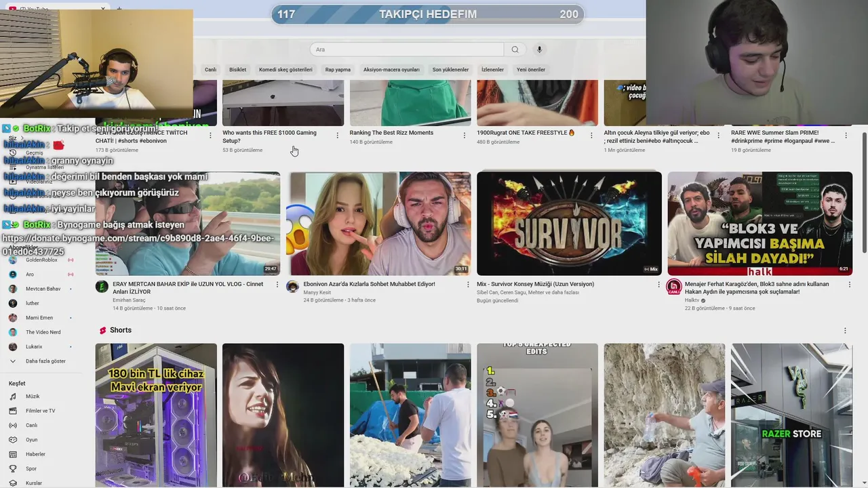Click the search magnifier button
The width and height of the screenshot is (868, 488).
[515, 49]
